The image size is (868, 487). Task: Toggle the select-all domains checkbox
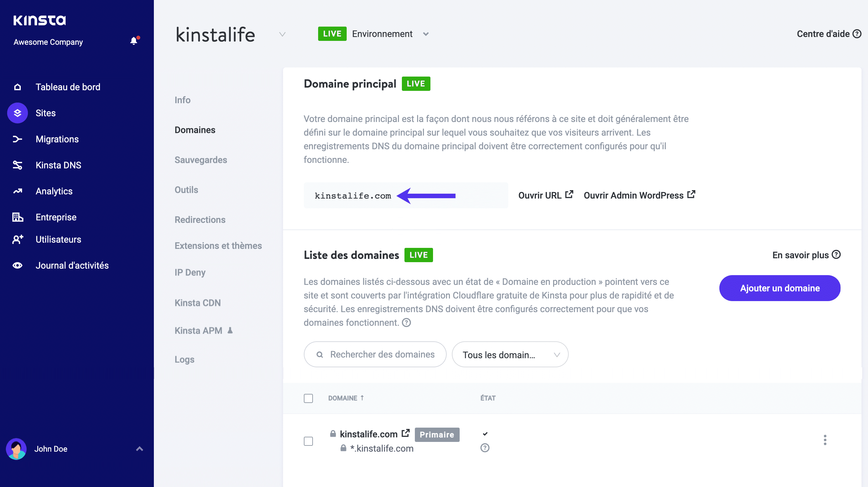pyautogui.click(x=308, y=398)
